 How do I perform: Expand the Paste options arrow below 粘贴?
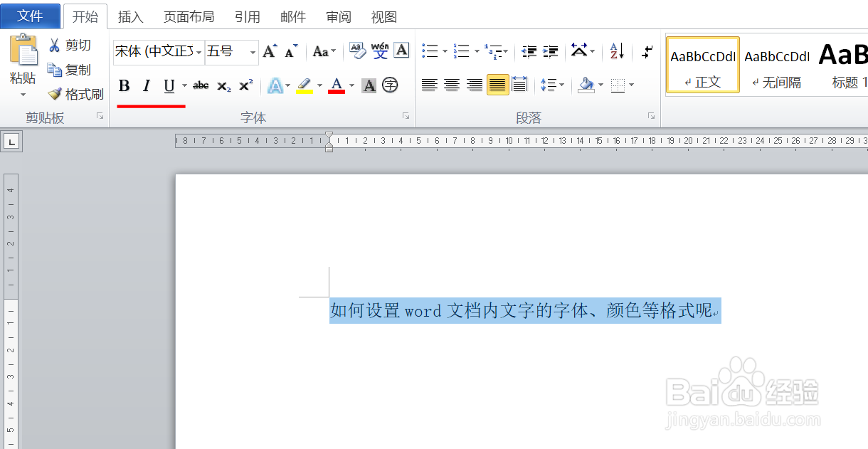[x=23, y=95]
